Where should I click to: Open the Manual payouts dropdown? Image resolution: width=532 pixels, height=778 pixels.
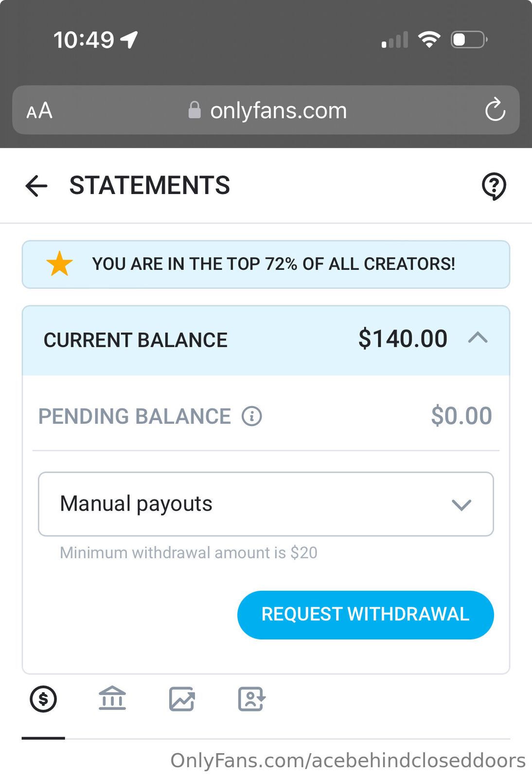pyautogui.click(x=266, y=504)
